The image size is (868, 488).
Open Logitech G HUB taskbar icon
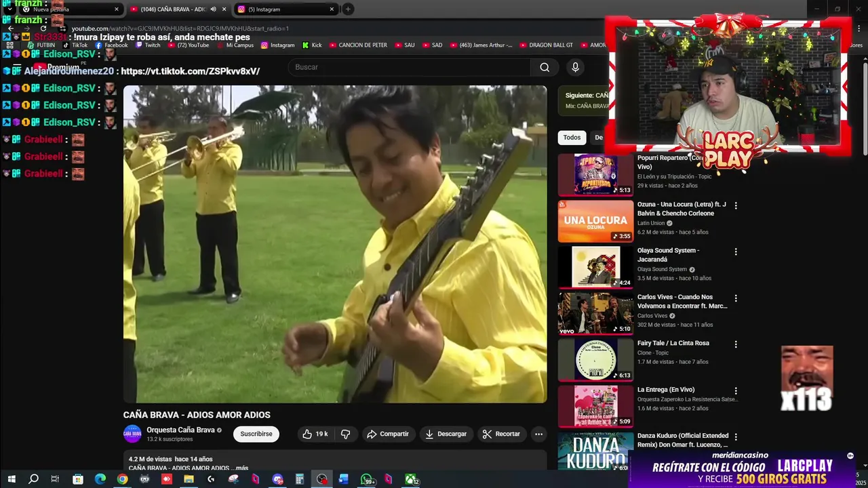pyautogui.click(x=211, y=479)
